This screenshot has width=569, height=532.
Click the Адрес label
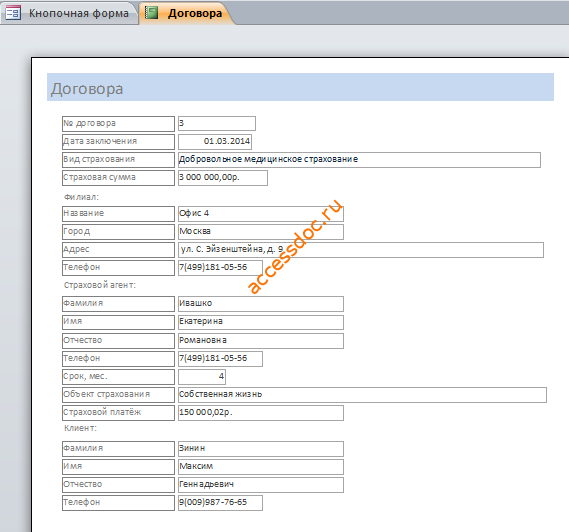tap(118, 250)
